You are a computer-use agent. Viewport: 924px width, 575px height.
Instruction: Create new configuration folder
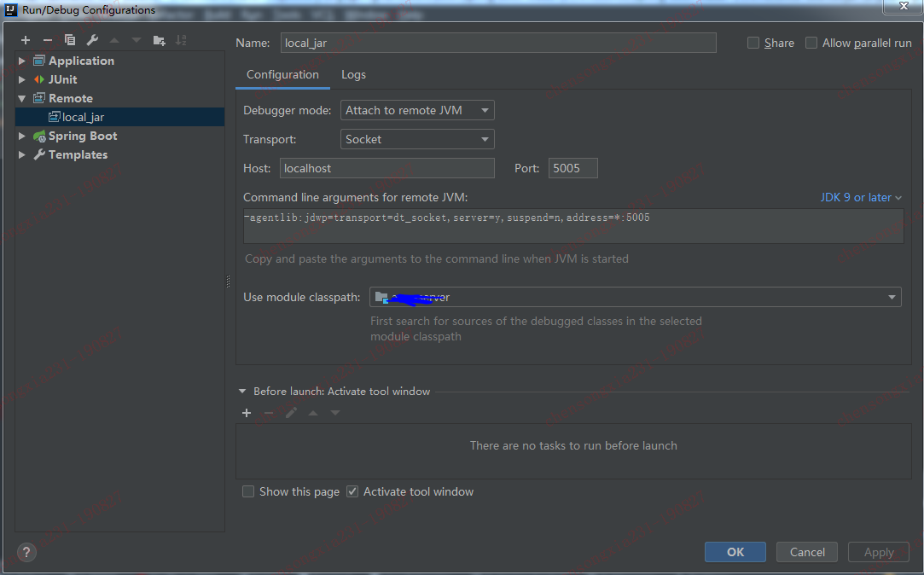159,40
